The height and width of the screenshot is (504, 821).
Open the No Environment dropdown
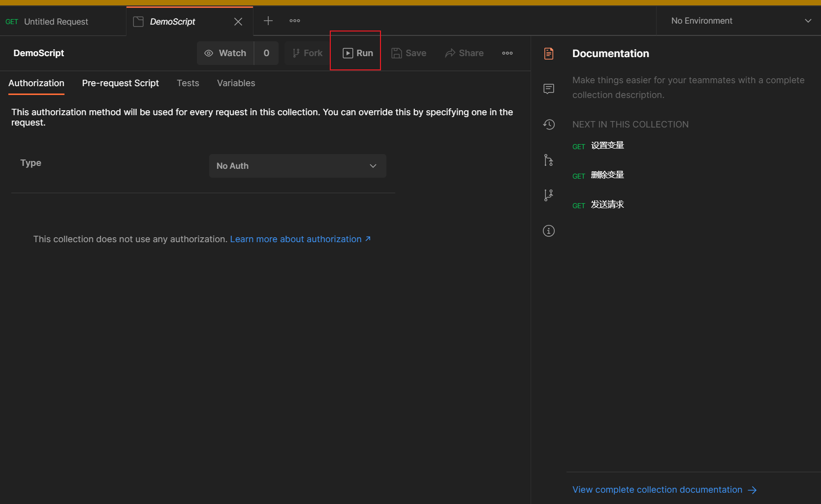741,21
